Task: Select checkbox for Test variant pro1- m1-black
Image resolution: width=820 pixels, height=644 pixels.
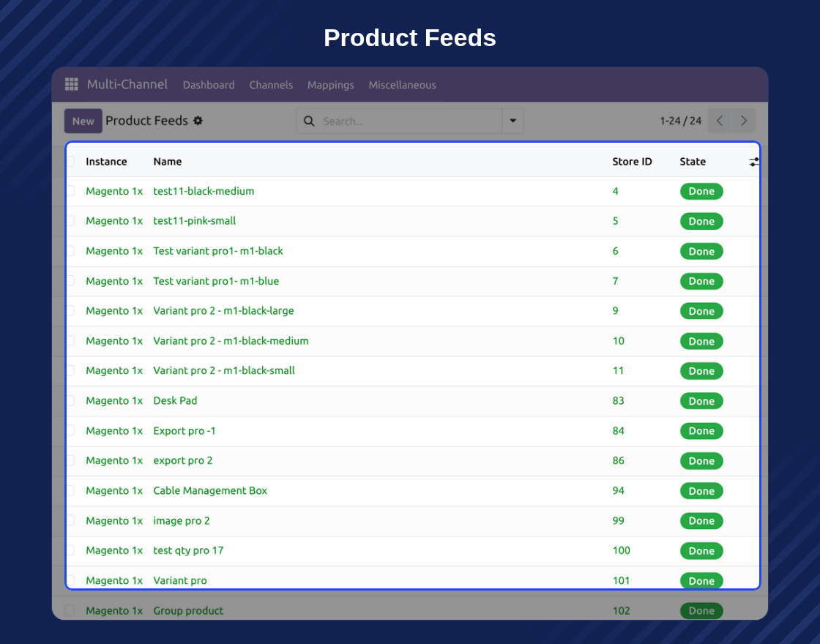Action: [x=70, y=251]
